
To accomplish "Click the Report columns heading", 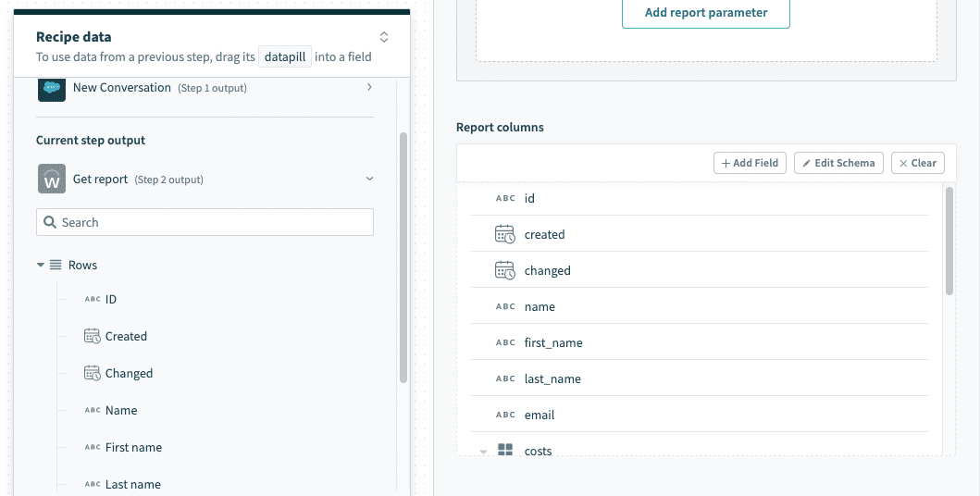I will click(500, 128).
